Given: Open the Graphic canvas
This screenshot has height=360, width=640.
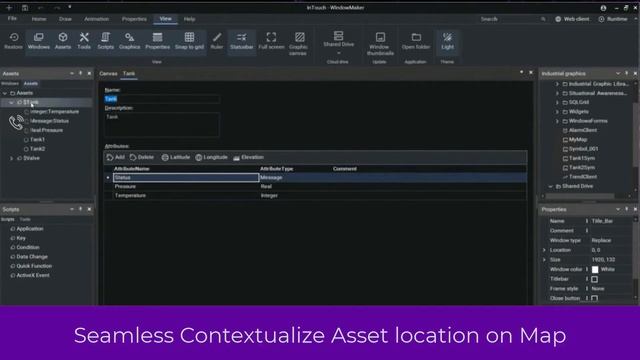Looking at the screenshot, I should (298, 44).
